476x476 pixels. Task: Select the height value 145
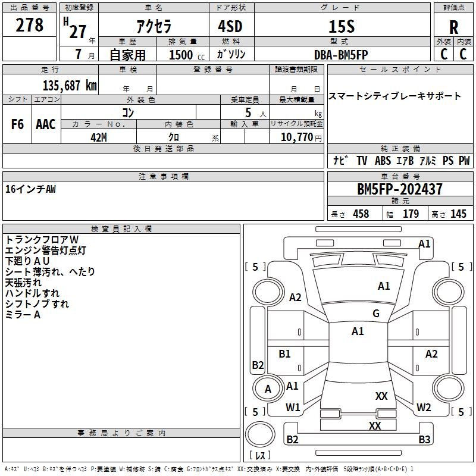(x=458, y=214)
